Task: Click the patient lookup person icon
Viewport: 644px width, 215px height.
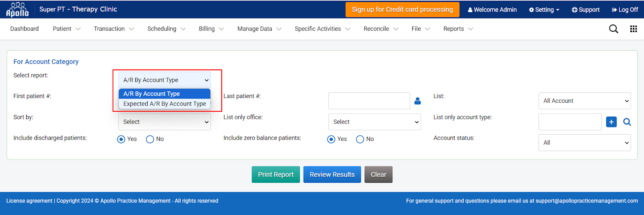Action: point(417,101)
